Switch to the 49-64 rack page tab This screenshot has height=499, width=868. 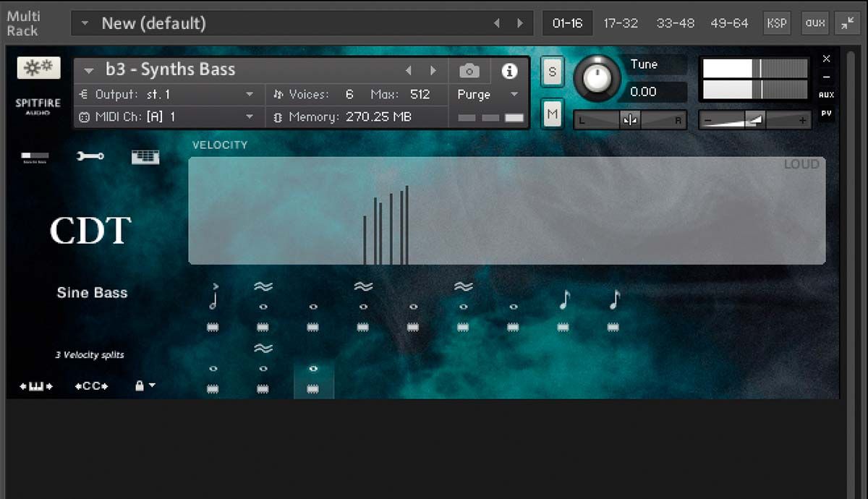click(x=730, y=22)
